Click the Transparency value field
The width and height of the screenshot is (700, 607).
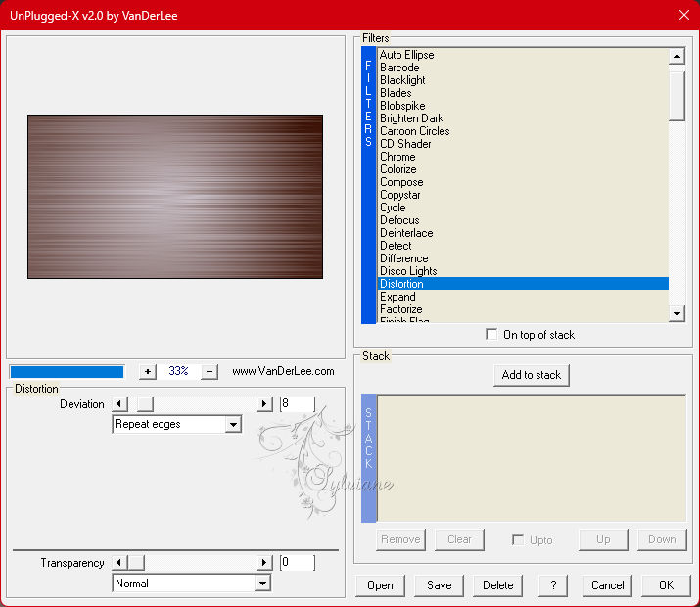[x=298, y=562]
